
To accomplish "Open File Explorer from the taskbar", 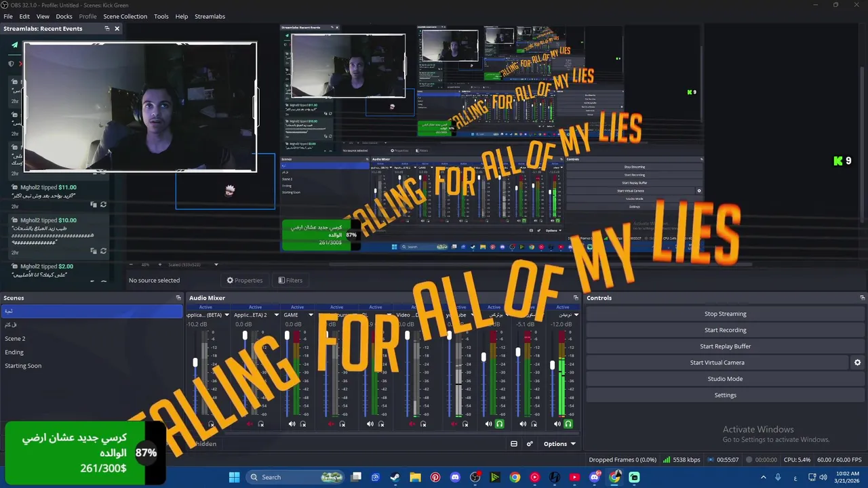I will click(415, 477).
